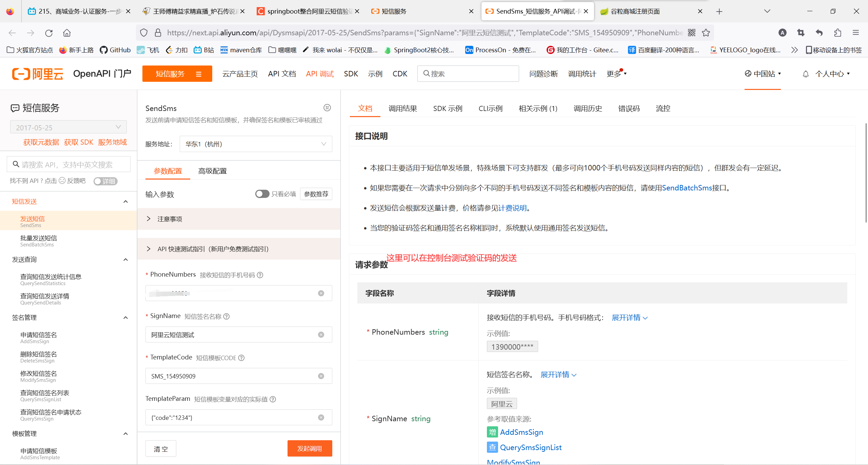Image resolution: width=868 pixels, height=465 pixels.
Task: Open help icon beside SignName label
Action: tap(226, 316)
